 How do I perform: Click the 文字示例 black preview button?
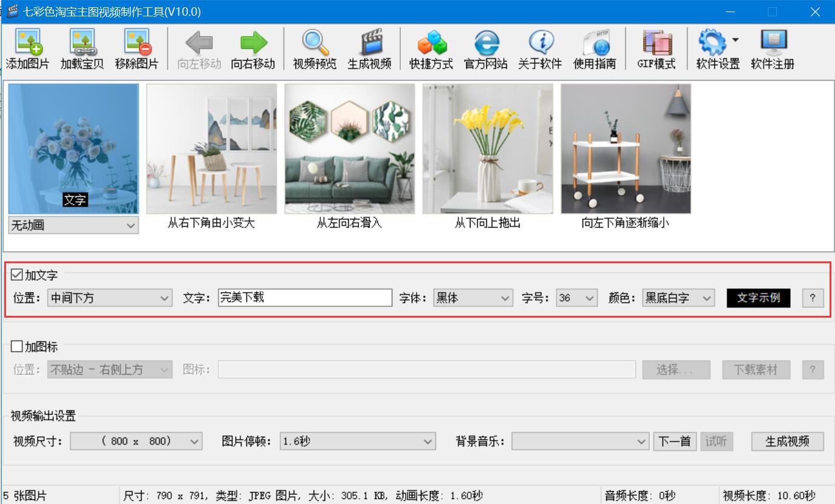click(x=759, y=298)
